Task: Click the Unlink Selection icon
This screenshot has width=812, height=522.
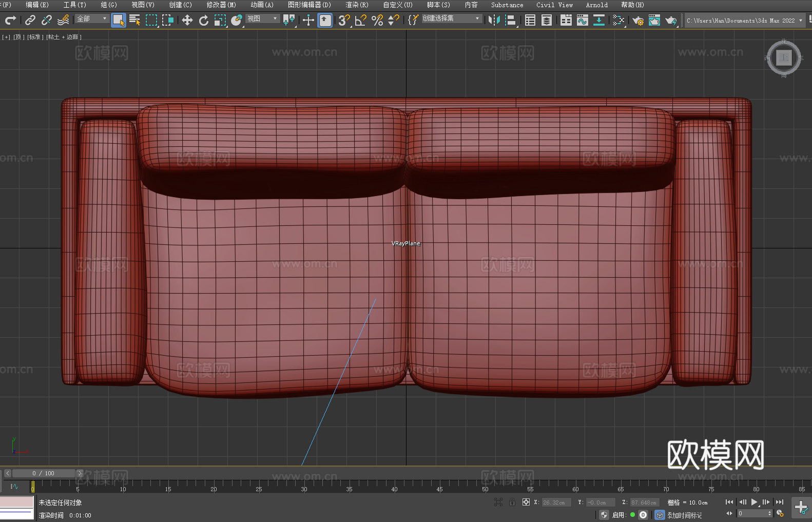Action: pyautogui.click(x=47, y=21)
